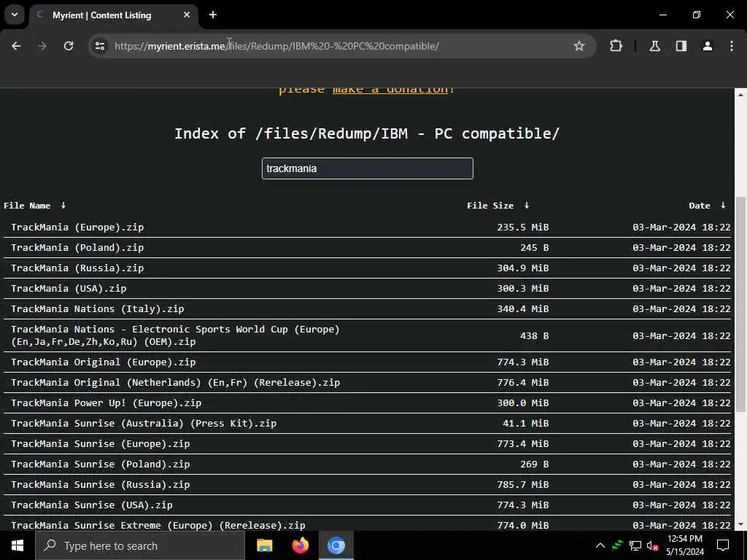Viewport: 747px width, 560px height.
Task: Download TrackMania Sunrise Extreme (Europe) Rerelease zip
Action: tap(158, 526)
